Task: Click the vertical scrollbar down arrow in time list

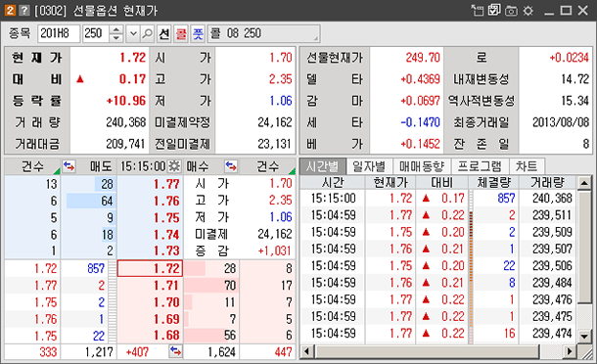Action: point(584,337)
